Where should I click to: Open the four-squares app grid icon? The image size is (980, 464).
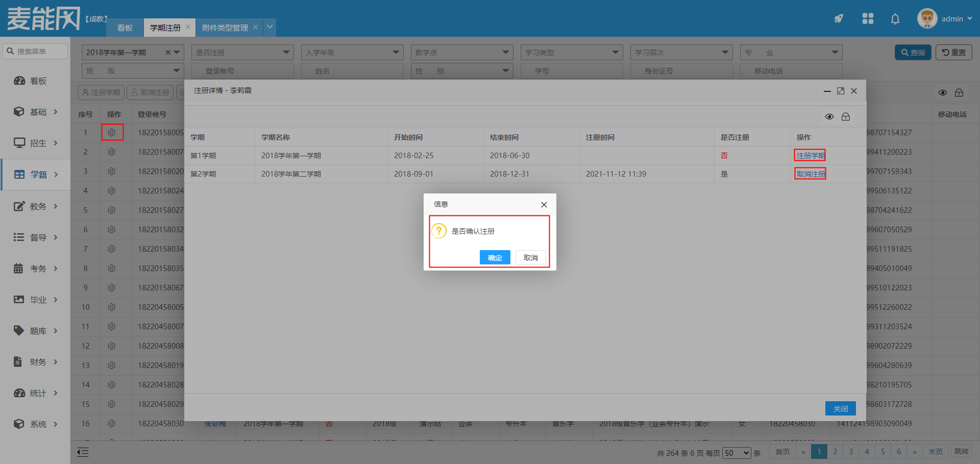[868, 19]
